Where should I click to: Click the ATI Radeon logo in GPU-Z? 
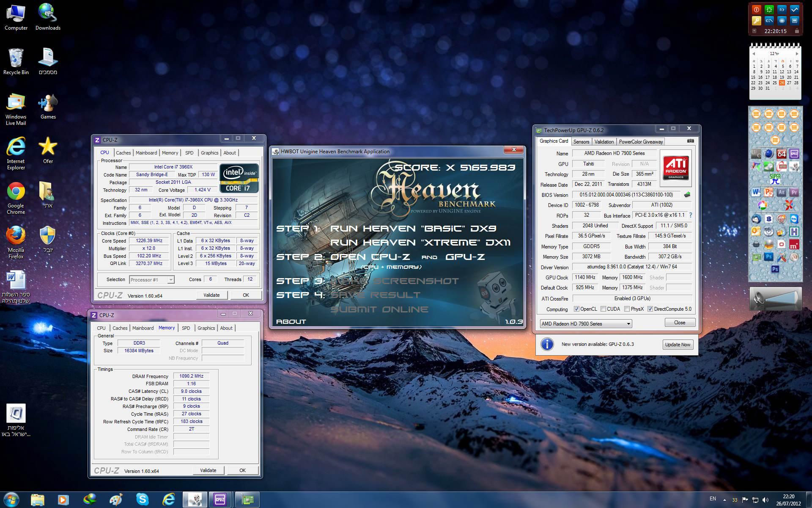(x=675, y=168)
